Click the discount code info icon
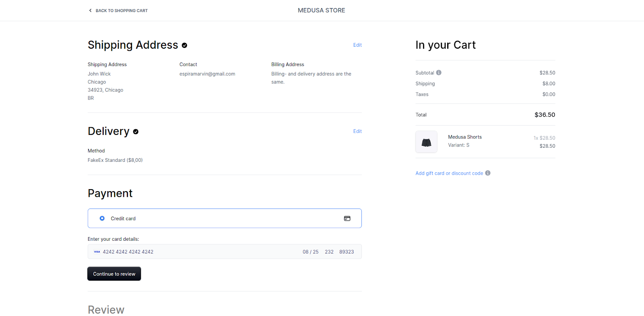The image size is (644, 316). pyautogui.click(x=488, y=173)
